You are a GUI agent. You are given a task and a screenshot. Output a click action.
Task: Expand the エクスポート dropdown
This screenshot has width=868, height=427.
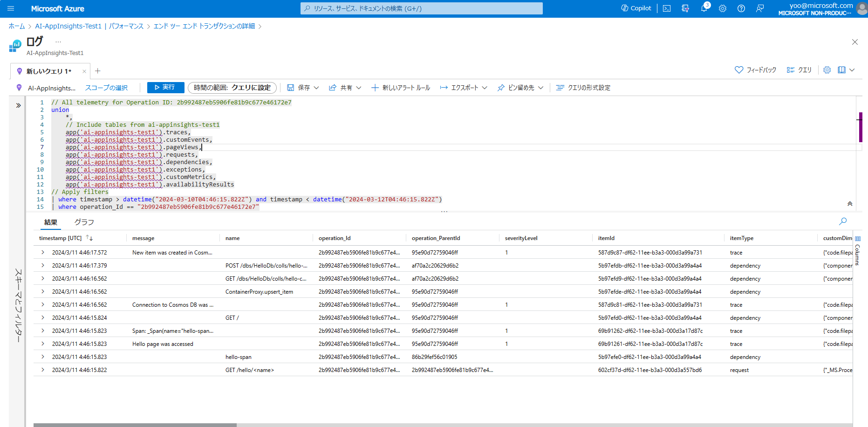point(485,87)
